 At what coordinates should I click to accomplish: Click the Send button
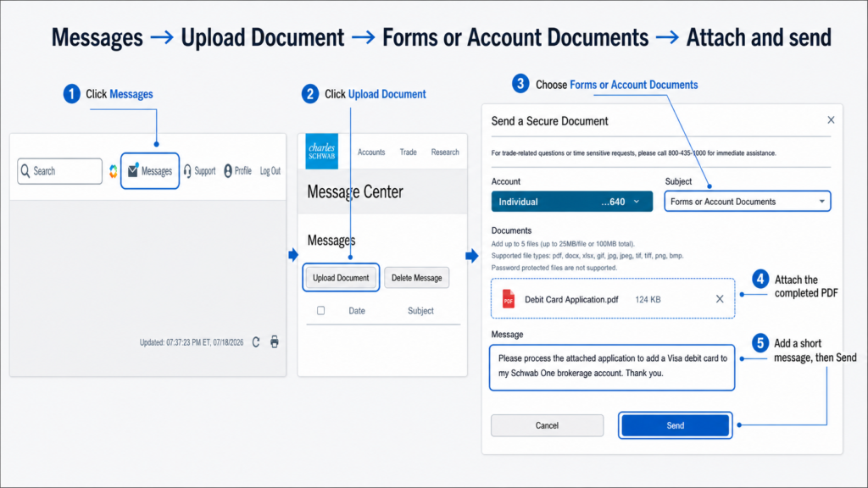pos(676,425)
